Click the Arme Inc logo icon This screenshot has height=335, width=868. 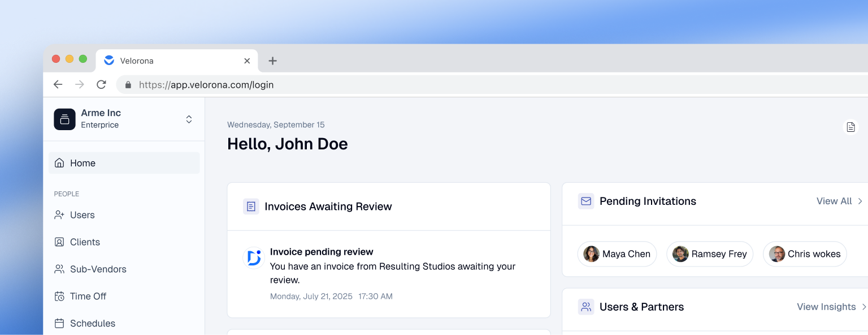click(x=64, y=119)
